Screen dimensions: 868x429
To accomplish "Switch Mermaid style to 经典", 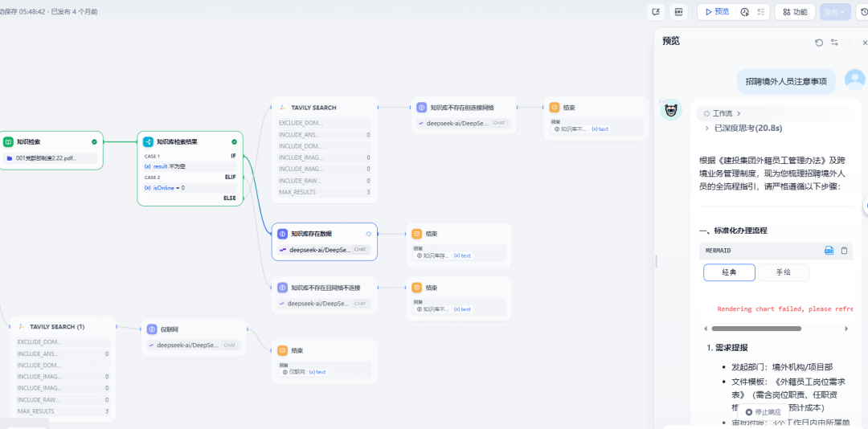I will (x=729, y=272).
